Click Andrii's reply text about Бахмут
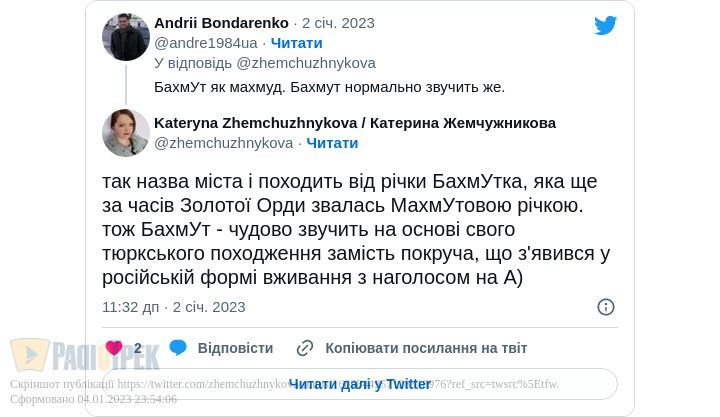 pyautogui.click(x=329, y=87)
